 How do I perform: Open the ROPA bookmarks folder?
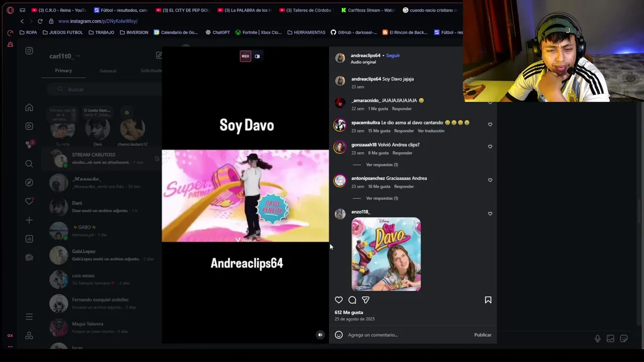28,32
